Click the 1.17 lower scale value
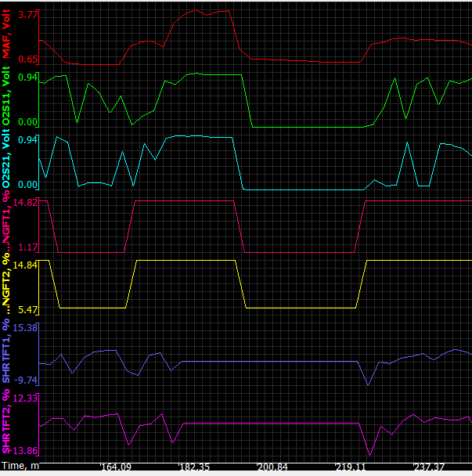472x476 pixels. 27,247
